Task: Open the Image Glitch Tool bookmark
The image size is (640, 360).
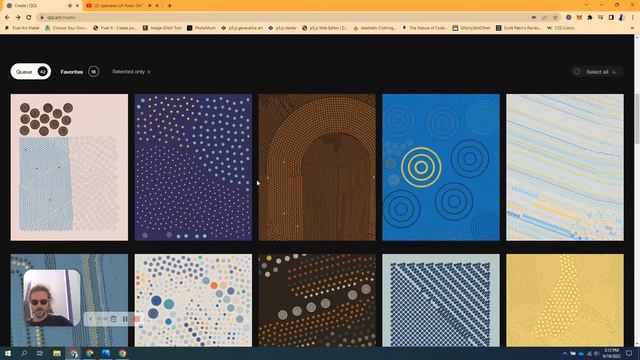Action: coord(162,28)
